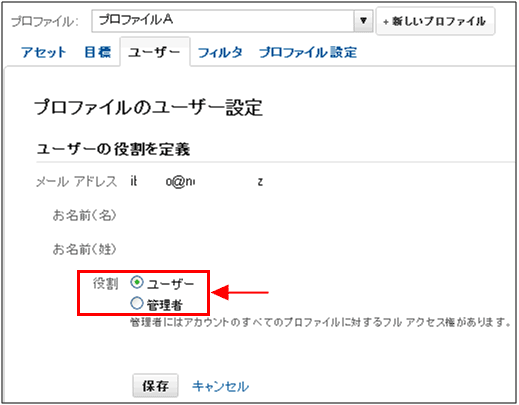Click the 保存 button
519x405 pixels.
(155, 386)
